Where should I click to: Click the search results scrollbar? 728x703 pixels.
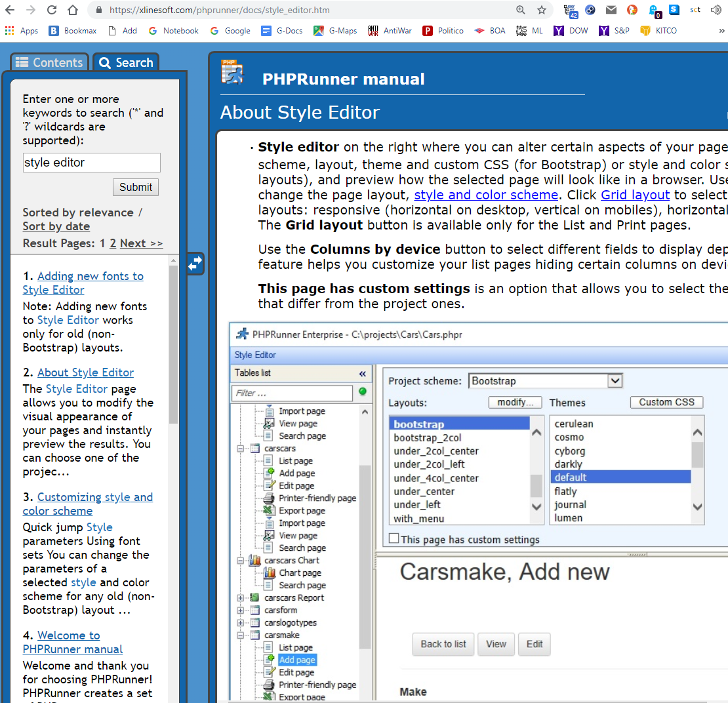173,344
